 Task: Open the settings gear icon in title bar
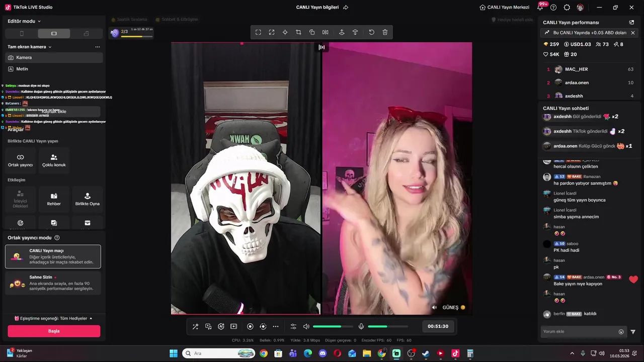coord(567,8)
